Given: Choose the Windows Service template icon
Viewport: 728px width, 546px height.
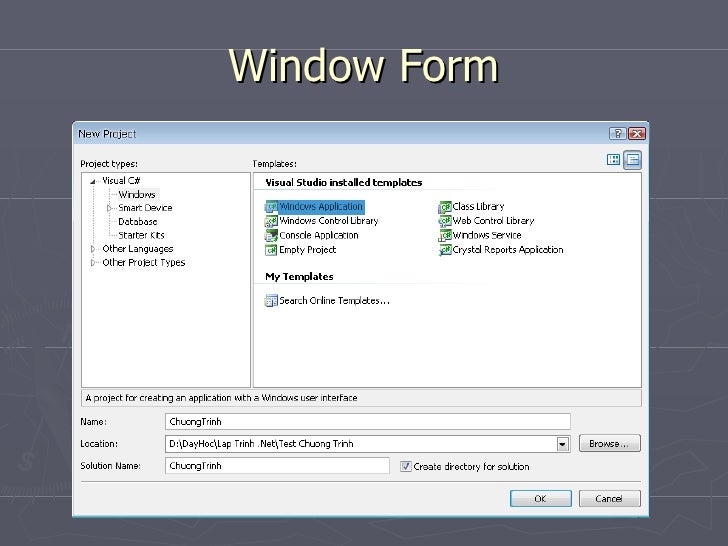Looking at the screenshot, I should tap(445, 235).
